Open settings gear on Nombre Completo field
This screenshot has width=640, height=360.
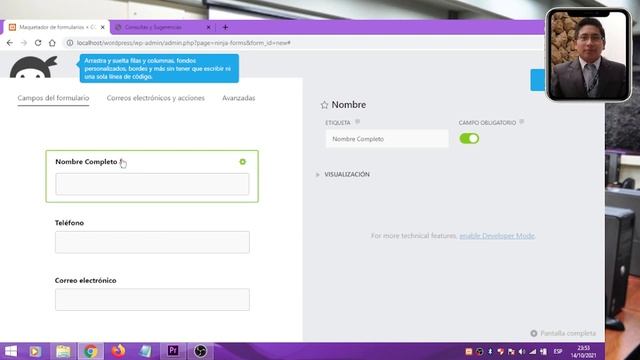click(x=243, y=162)
